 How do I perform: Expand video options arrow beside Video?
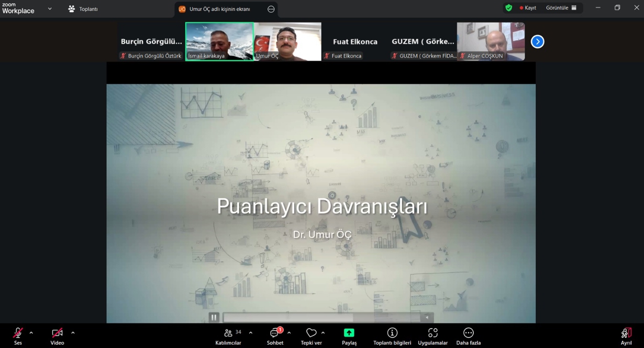73,333
